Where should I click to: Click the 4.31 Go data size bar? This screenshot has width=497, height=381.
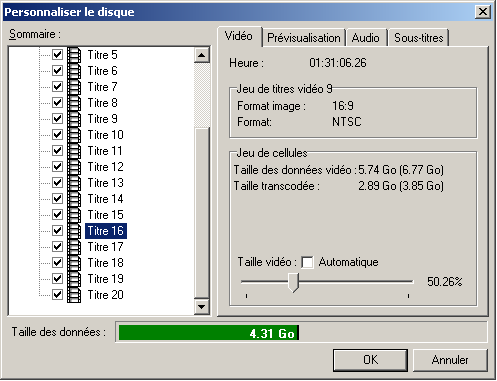(x=209, y=333)
